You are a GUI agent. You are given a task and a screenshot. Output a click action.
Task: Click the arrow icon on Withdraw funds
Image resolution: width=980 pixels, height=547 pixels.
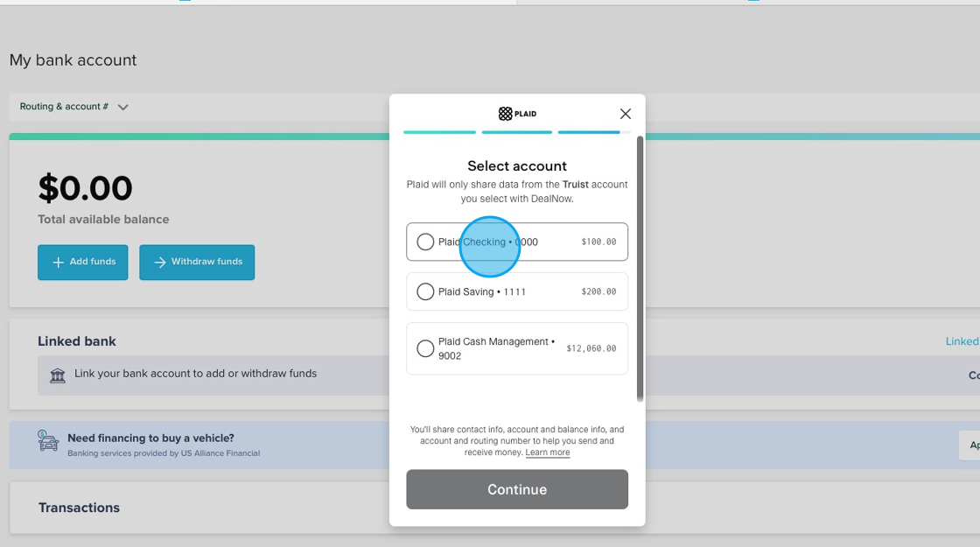coord(160,262)
